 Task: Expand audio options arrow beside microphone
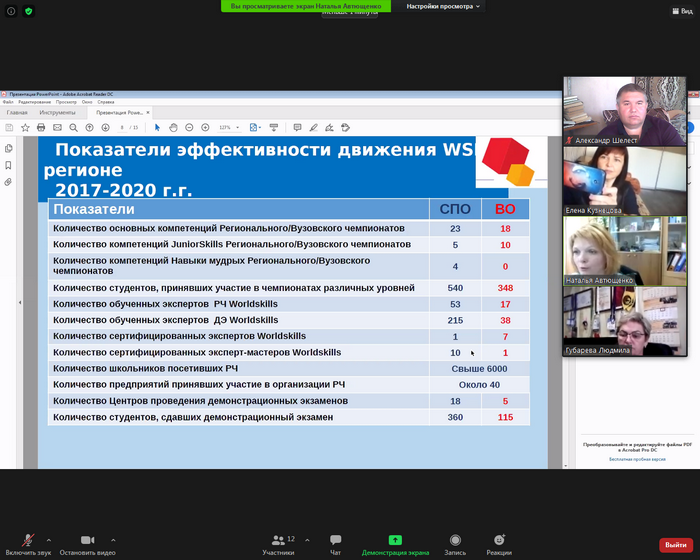[49, 539]
